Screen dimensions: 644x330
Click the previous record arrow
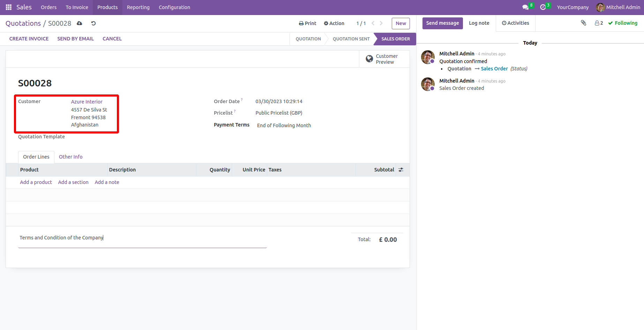373,23
